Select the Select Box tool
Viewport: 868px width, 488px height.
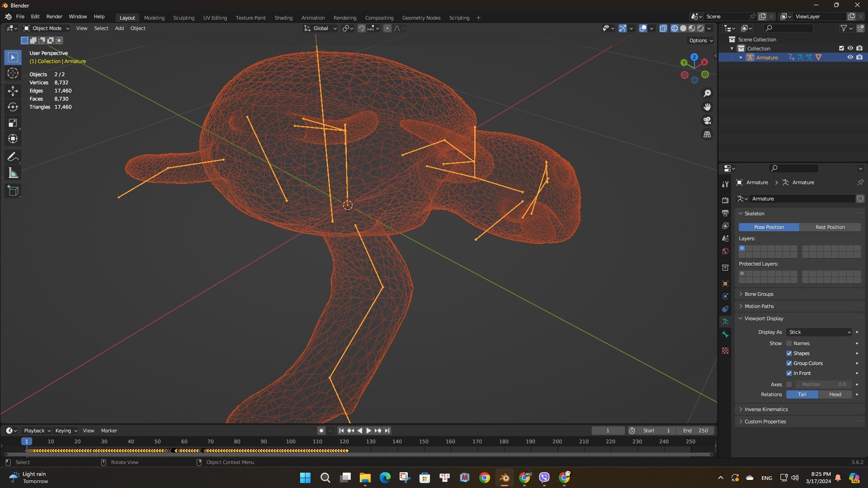[13, 57]
